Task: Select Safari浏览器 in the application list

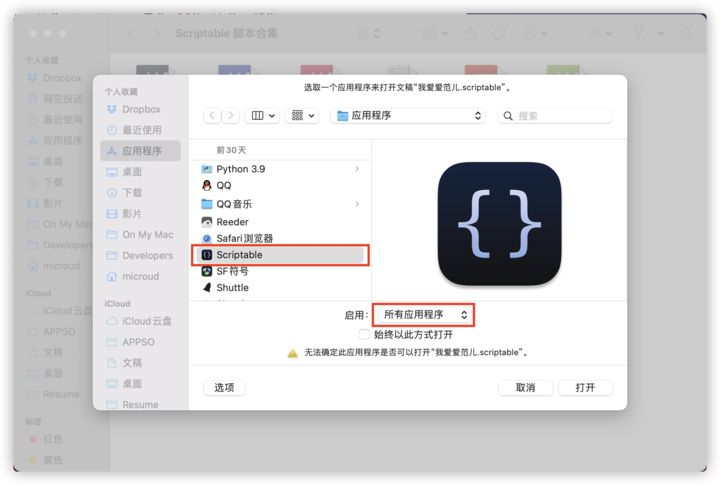Action: 280,238
